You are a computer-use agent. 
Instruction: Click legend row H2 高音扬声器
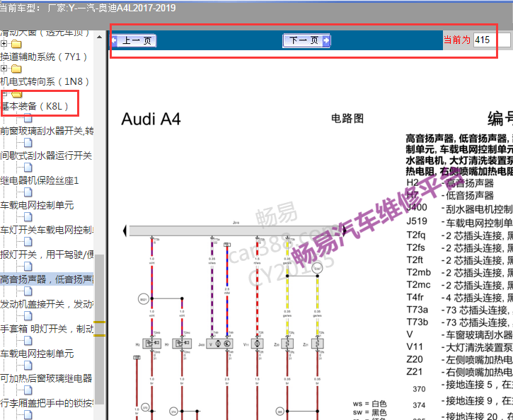(450, 182)
